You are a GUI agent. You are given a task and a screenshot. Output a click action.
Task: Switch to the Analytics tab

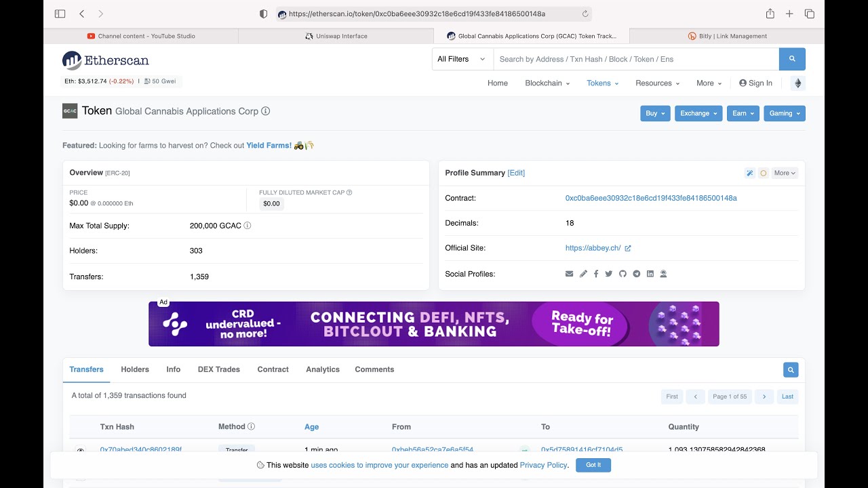point(323,369)
